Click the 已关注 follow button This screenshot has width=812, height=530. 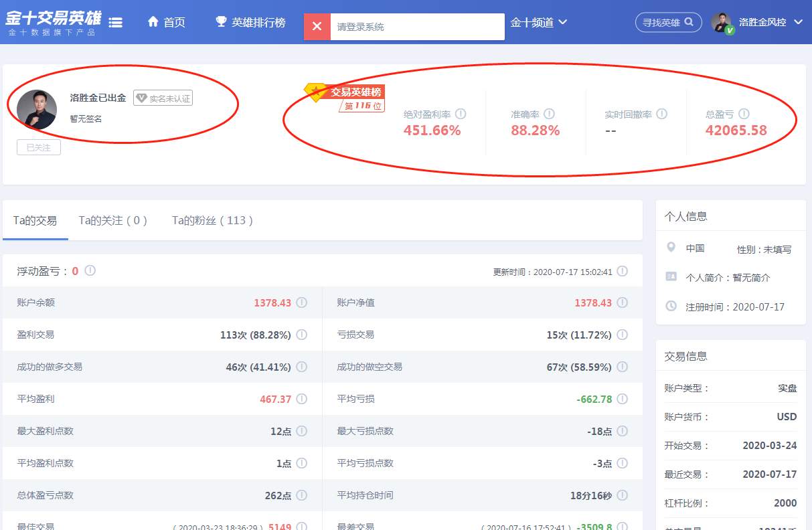pos(39,147)
